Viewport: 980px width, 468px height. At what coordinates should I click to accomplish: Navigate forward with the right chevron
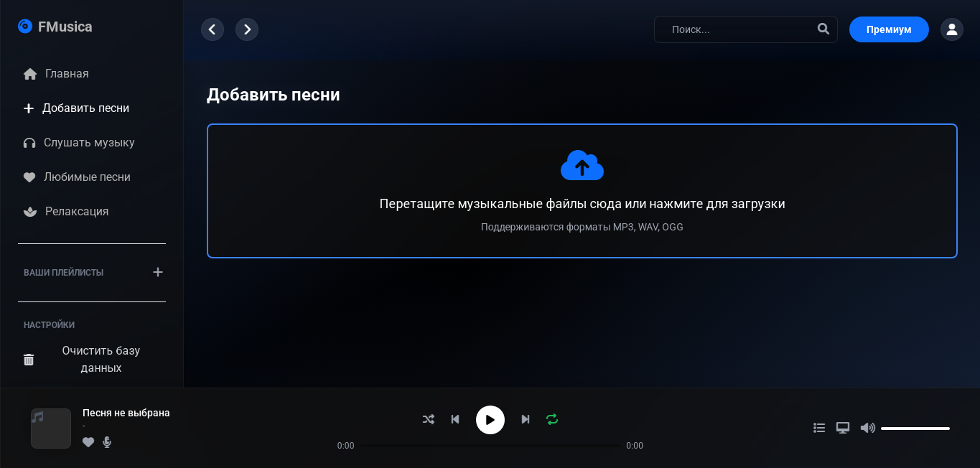pyautogui.click(x=247, y=29)
